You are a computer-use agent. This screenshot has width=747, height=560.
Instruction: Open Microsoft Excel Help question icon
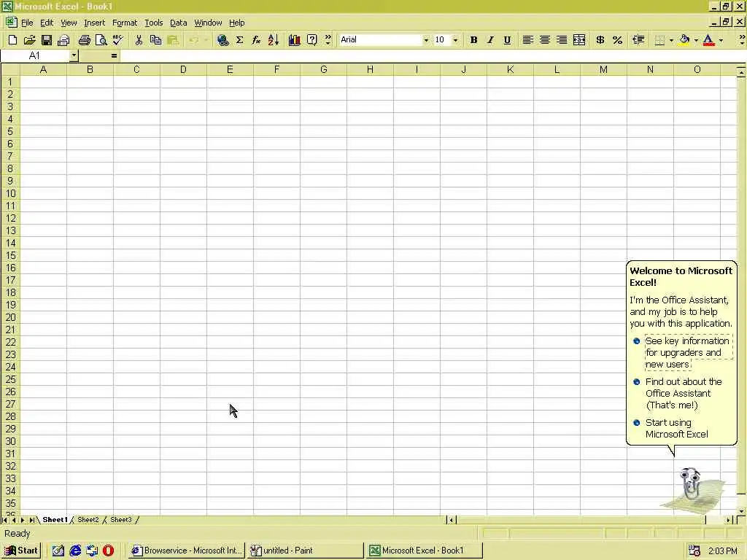311,40
